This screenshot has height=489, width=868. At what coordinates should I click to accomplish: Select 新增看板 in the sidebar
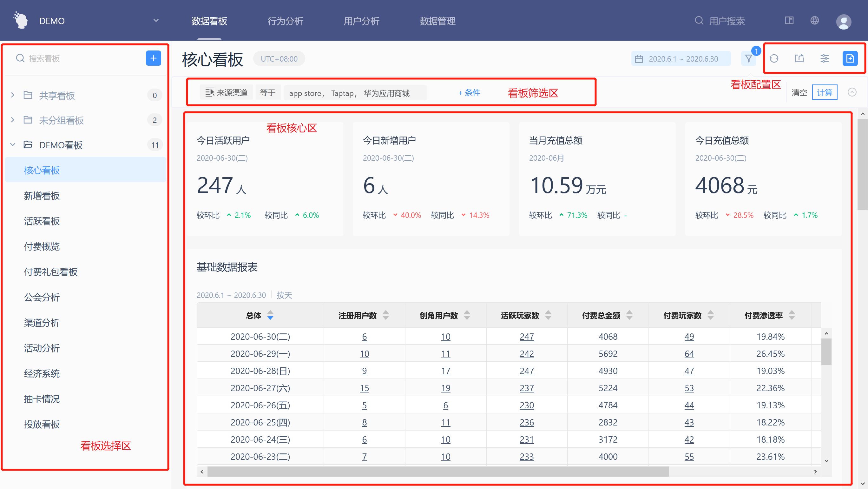pos(86,196)
